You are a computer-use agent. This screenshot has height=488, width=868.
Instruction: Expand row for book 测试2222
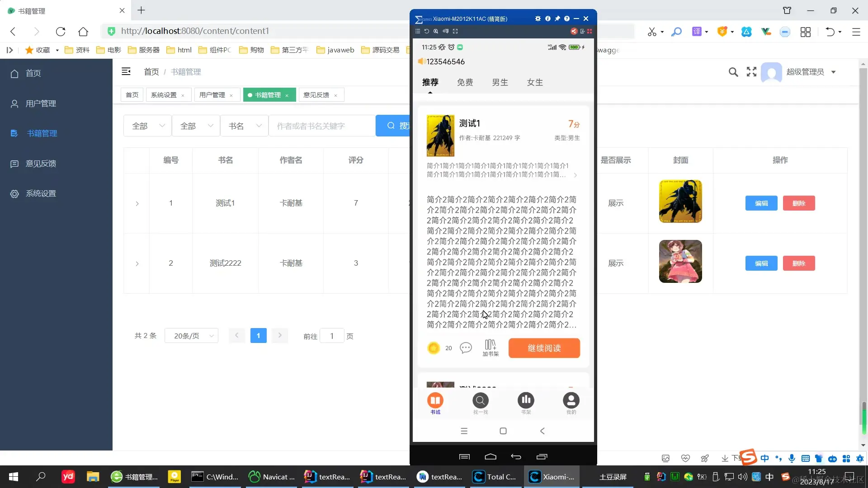coord(137,264)
